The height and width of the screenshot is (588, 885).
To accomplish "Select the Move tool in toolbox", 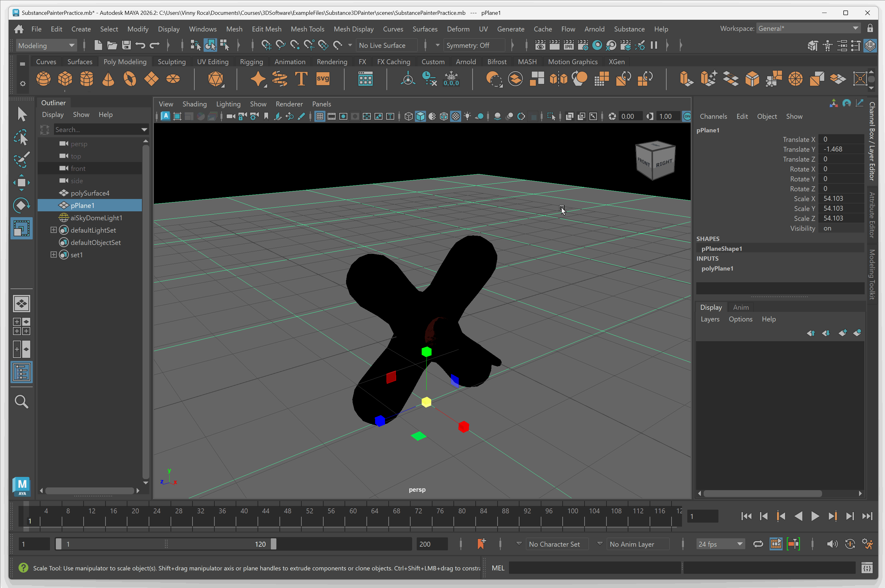I will [x=21, y=183].
